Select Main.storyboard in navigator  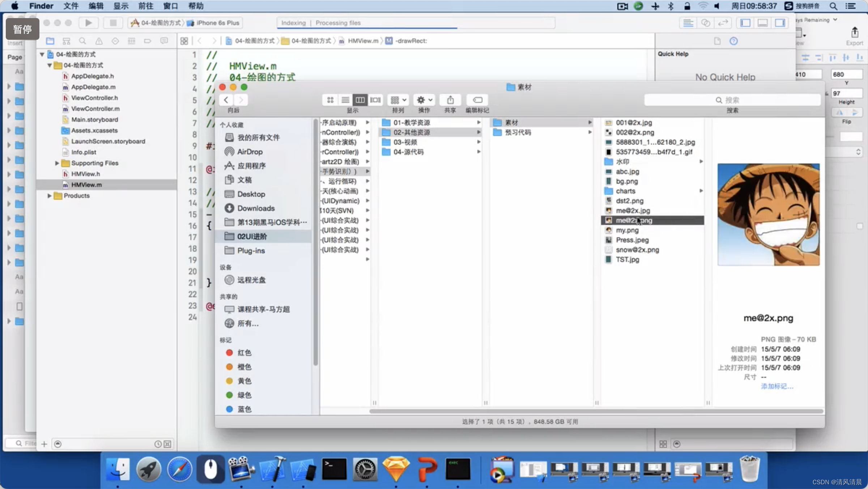(x=94, y=119)
